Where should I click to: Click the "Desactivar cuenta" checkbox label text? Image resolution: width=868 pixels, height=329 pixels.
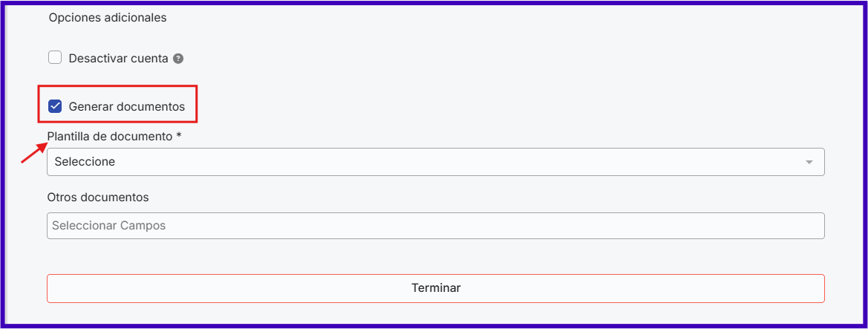coord(118,58)
